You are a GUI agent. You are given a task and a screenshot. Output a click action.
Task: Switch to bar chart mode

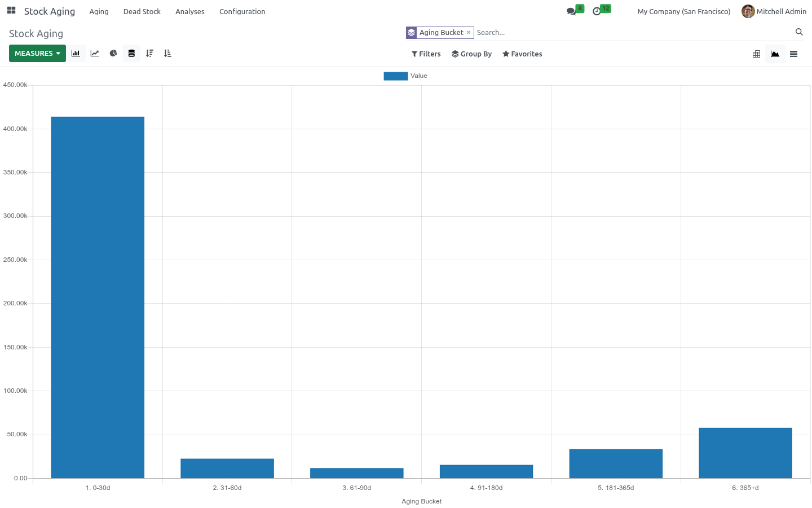coord(76,54)
